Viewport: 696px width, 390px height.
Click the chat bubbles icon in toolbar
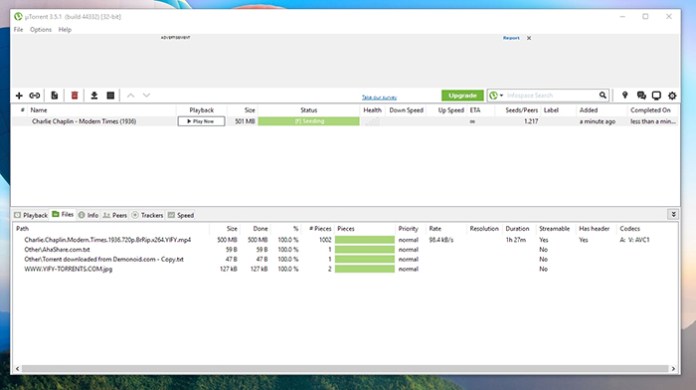[641, 95]
